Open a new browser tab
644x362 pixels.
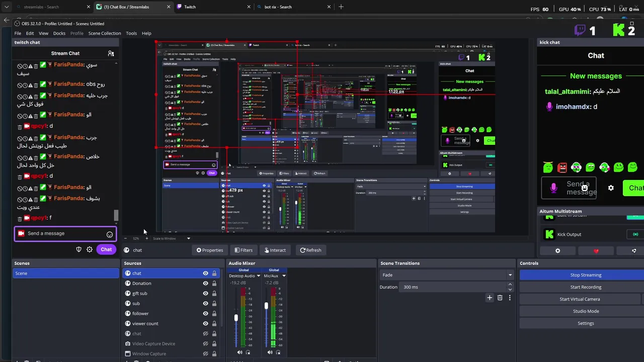[x=341, y=7]
